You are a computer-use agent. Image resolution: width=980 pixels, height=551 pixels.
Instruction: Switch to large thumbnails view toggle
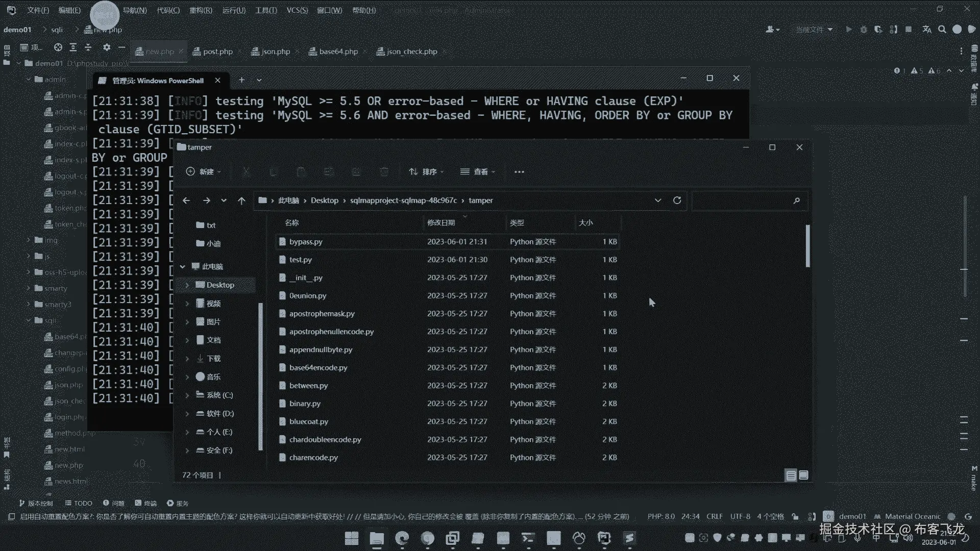[803, 475]
